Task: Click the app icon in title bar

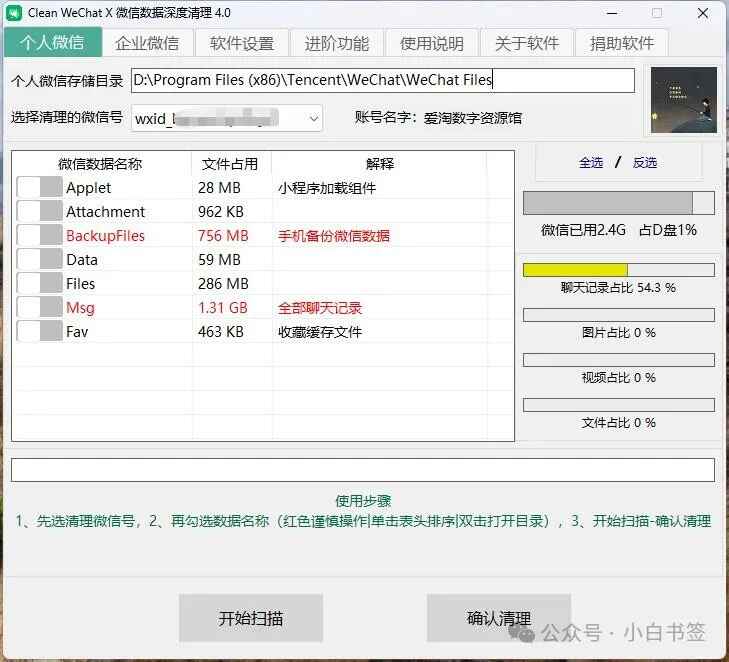Action: [13, 13]
